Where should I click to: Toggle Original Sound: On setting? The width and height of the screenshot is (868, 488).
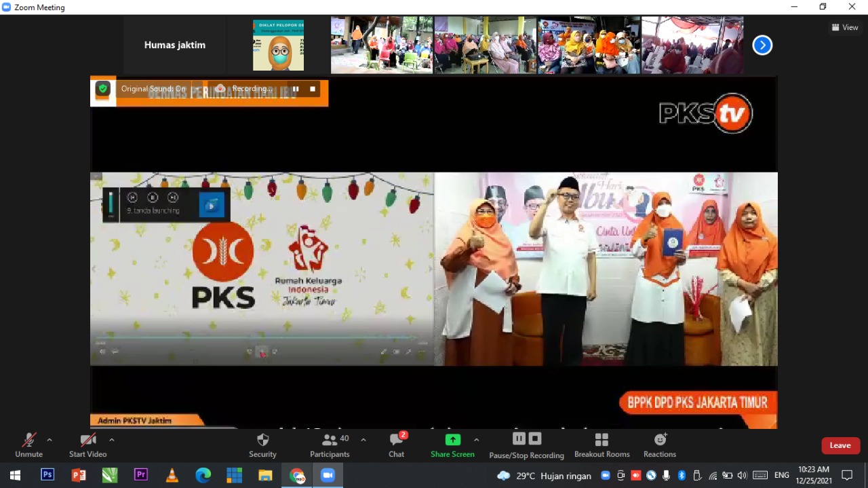pyautogui.click(x=153, y=89)
